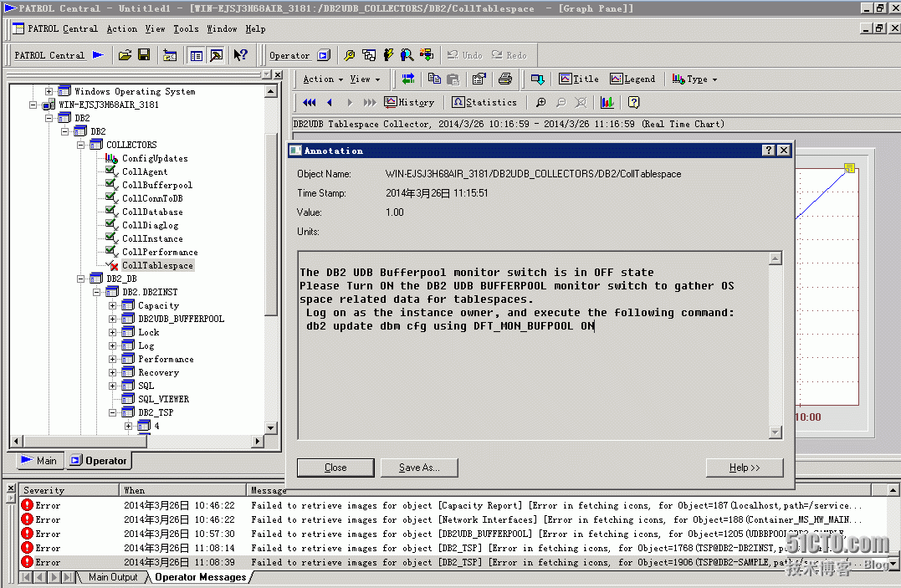Click the History toolbar button
The width and height of the screenshot is (901, 588).
[x=409, y=102]
